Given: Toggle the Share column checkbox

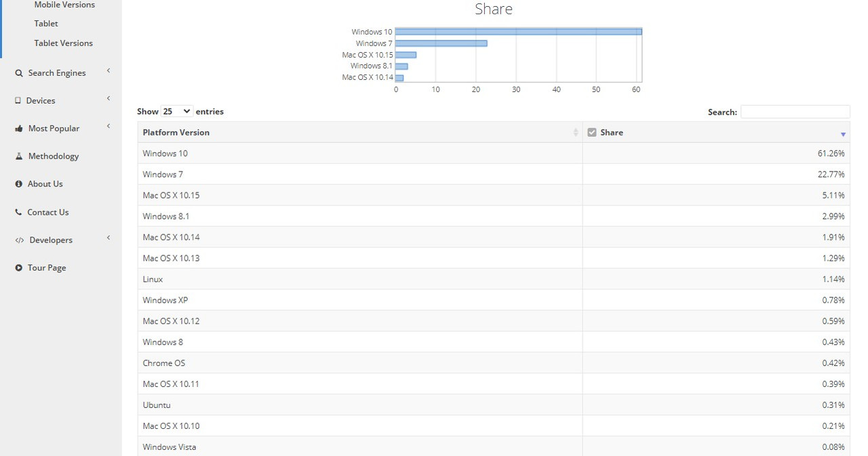Looking at the screenshot, I should (x=592, y=132).
